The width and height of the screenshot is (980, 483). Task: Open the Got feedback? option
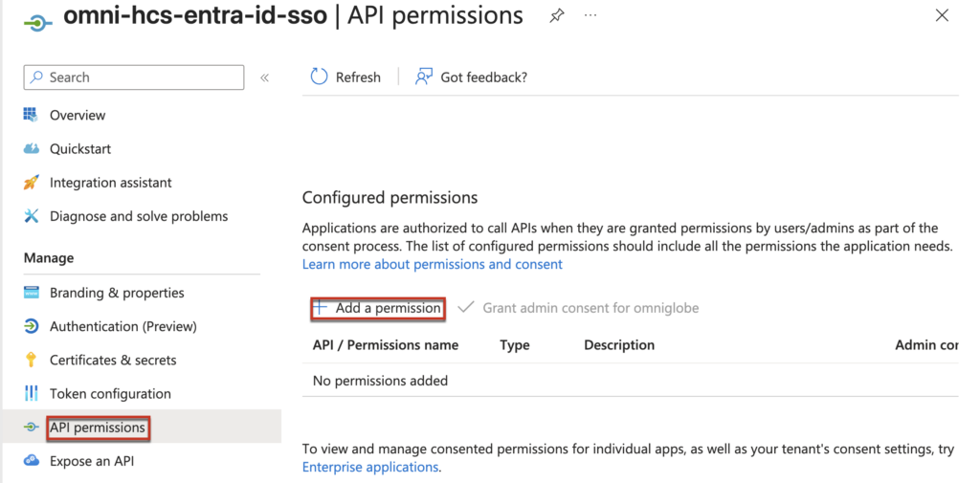coord(471,77)
